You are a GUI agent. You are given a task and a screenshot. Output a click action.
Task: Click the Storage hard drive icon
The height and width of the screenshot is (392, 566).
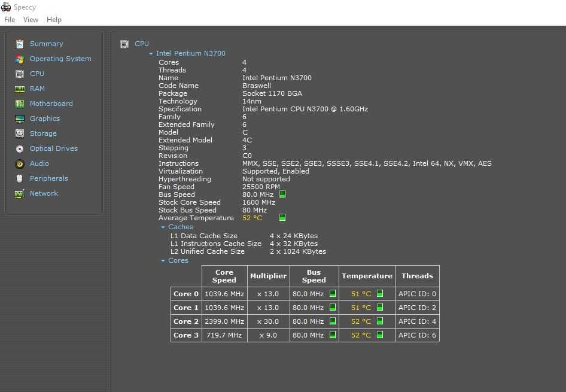click(20, 133)
